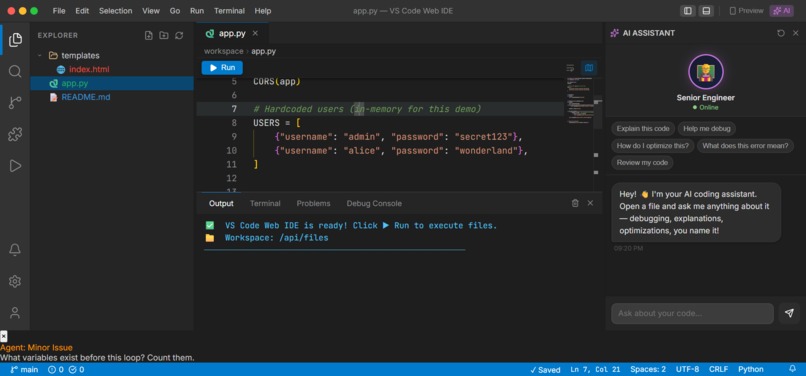Open the Help menu
This screenshot has height=376, width=806.
pyautogui.click(x=263, y=11)
